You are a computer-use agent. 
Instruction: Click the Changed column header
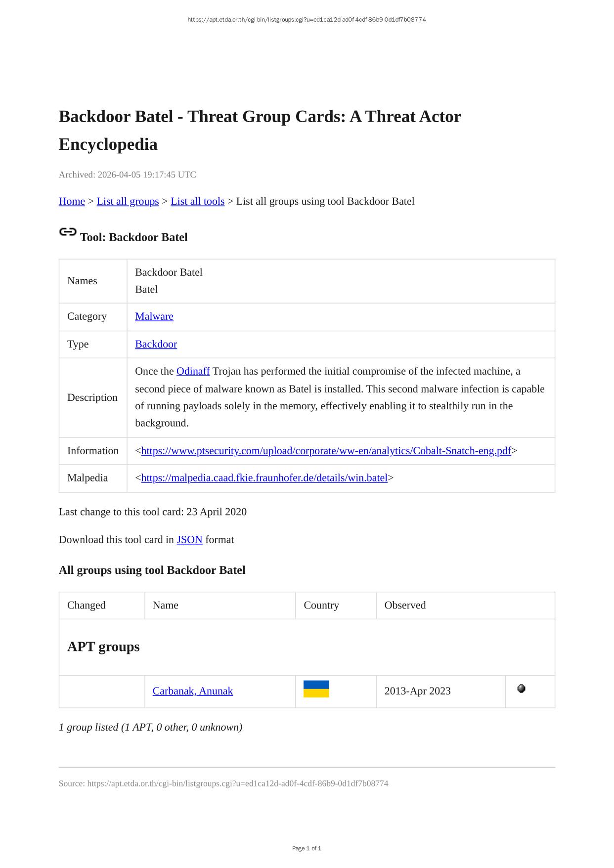click(87, 605)
